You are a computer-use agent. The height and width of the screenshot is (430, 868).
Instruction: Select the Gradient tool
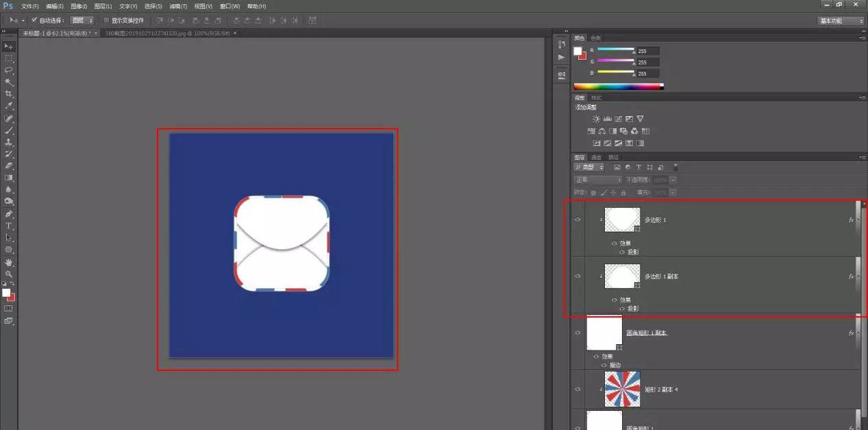[9, 178]
